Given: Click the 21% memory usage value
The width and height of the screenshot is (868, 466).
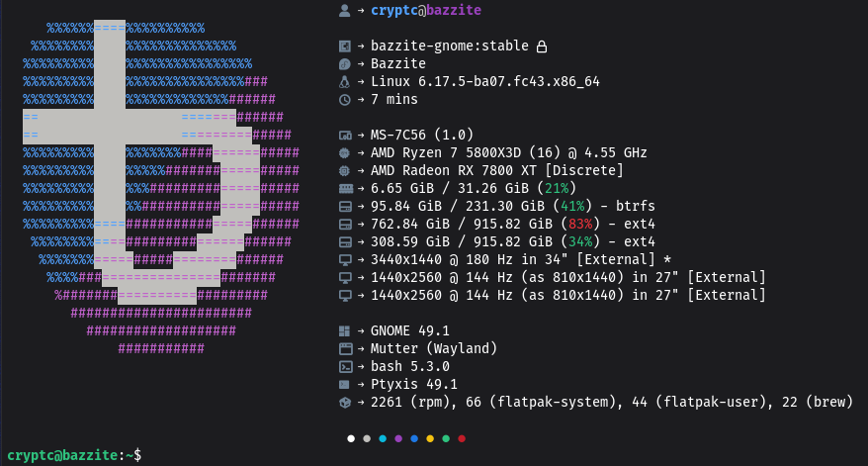Looking at the screenshot, I should pos(557,188).
